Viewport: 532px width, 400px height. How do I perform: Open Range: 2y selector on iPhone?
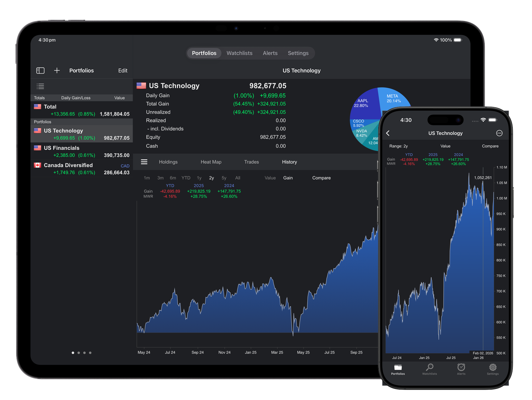[398, 146]
